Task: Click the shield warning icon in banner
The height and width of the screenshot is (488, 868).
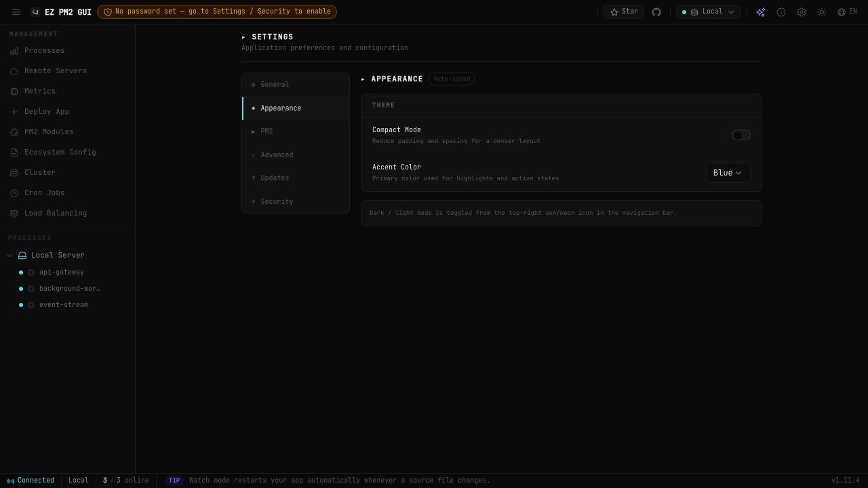Action: (x=107, y=12)
